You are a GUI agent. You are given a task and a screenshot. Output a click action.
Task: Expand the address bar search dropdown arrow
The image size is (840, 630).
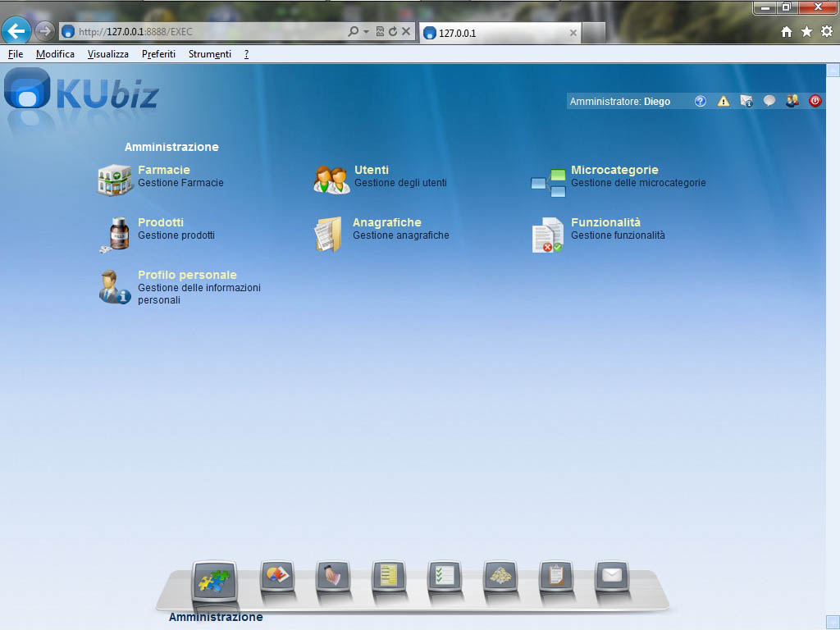(366, 32)
